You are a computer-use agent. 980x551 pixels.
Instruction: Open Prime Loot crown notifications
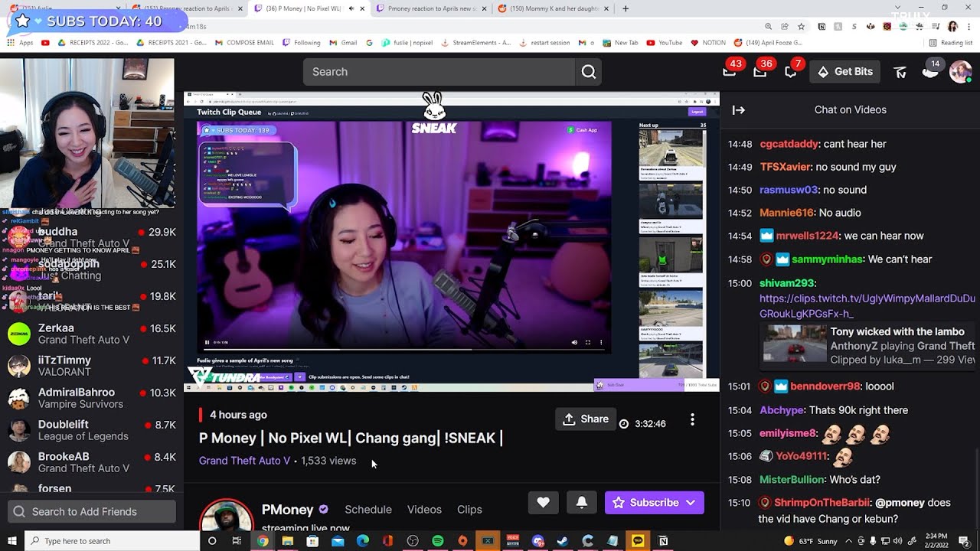(730, 71)
